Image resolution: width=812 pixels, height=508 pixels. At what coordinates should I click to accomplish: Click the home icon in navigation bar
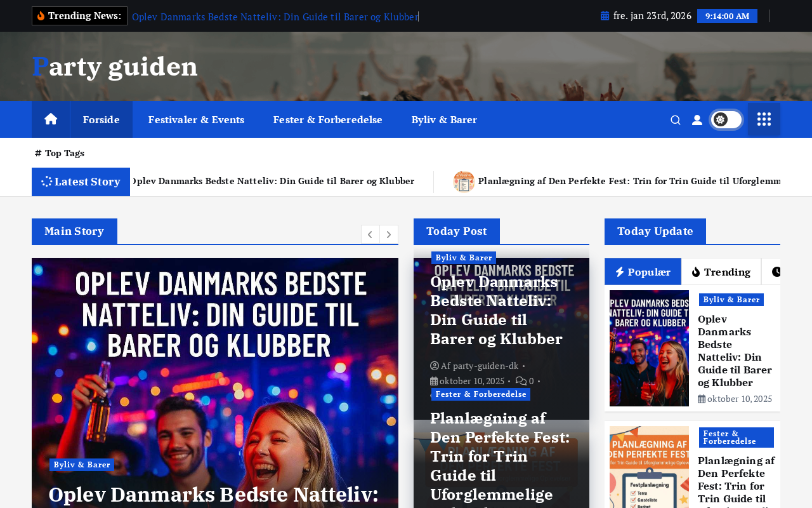(51, 119)
